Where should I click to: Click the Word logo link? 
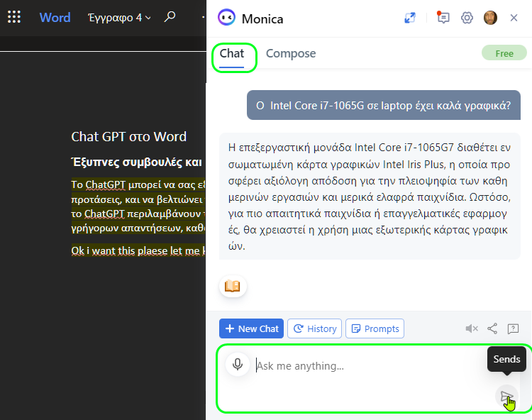click(55, 17)
